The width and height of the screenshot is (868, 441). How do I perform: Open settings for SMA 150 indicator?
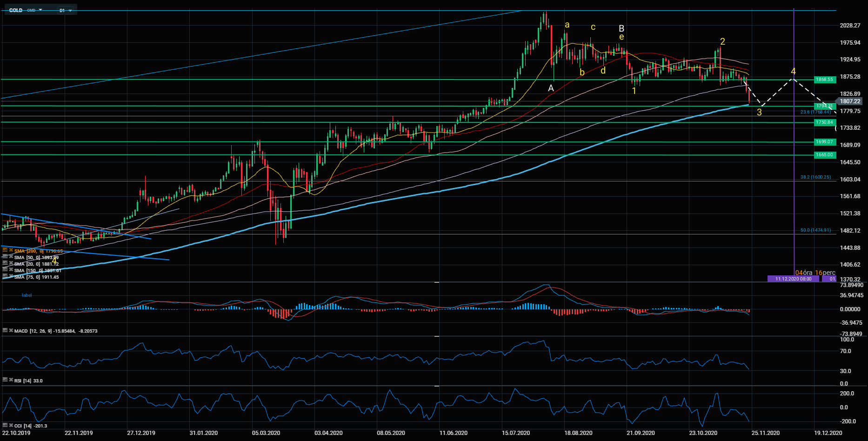coord(5,270)
